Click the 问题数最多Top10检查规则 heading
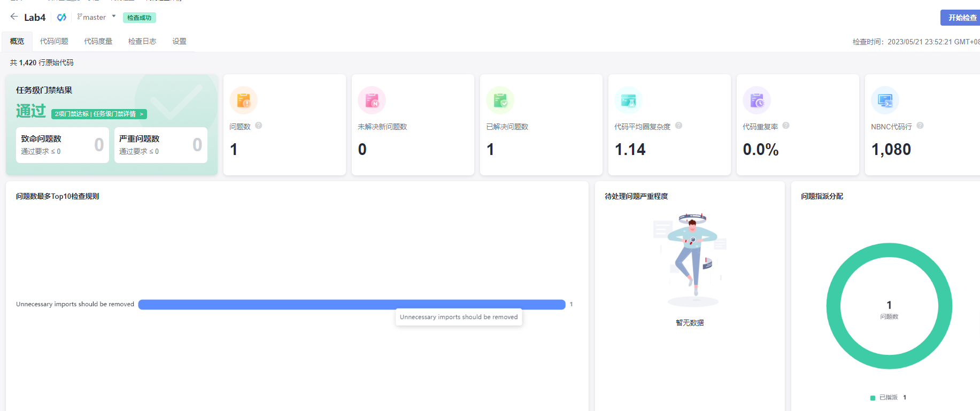Image resolution: width=980 pixels, height=411 pixels. tap(58, 196)
